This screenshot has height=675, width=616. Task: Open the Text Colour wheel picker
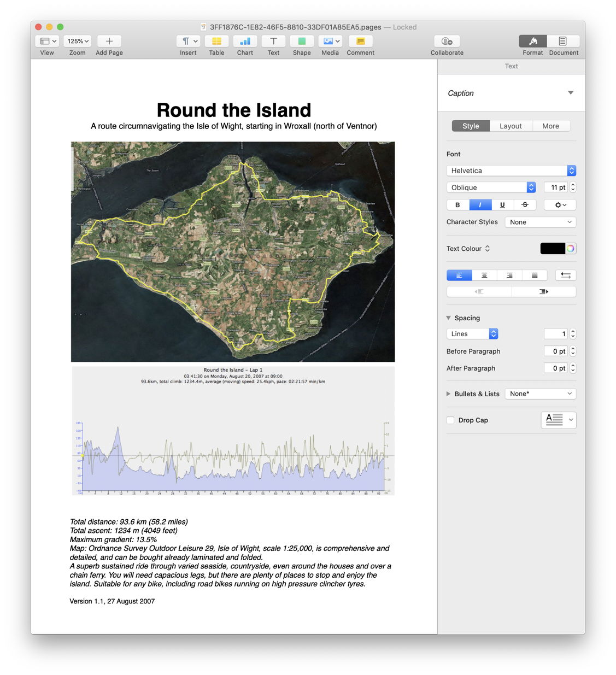[x=571, y=249]
